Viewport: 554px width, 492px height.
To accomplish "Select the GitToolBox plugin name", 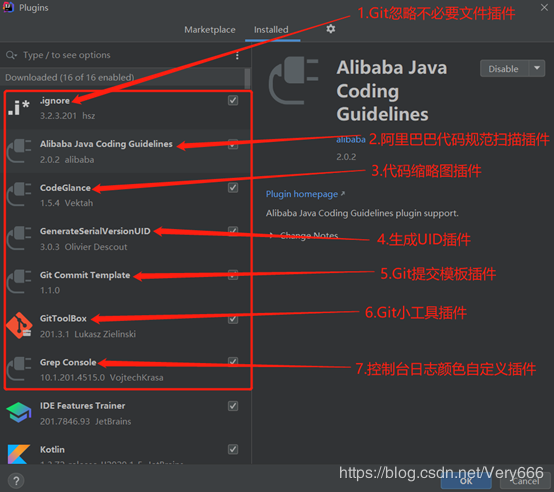I will 63,318.
